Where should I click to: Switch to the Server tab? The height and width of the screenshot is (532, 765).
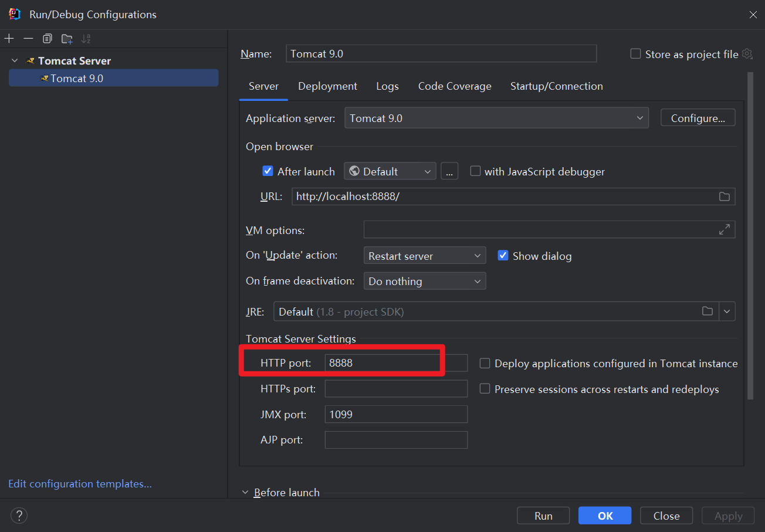(x=263, y=86)
